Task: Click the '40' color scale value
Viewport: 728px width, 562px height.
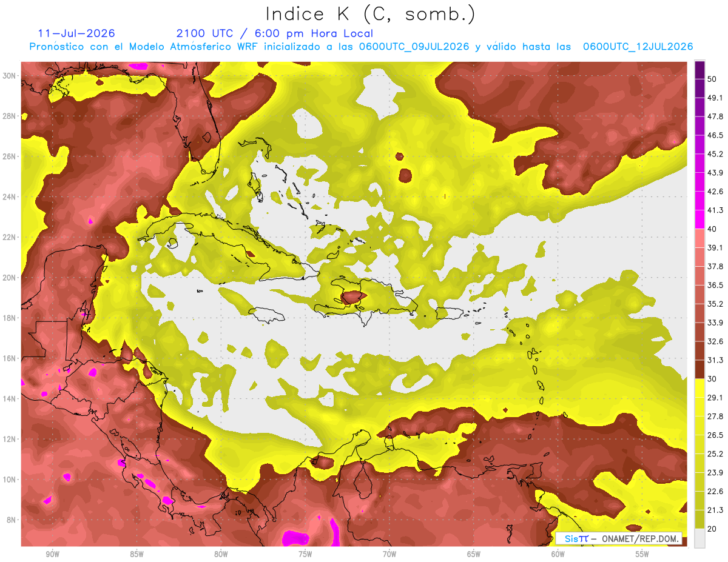Action: pos(712,229)
